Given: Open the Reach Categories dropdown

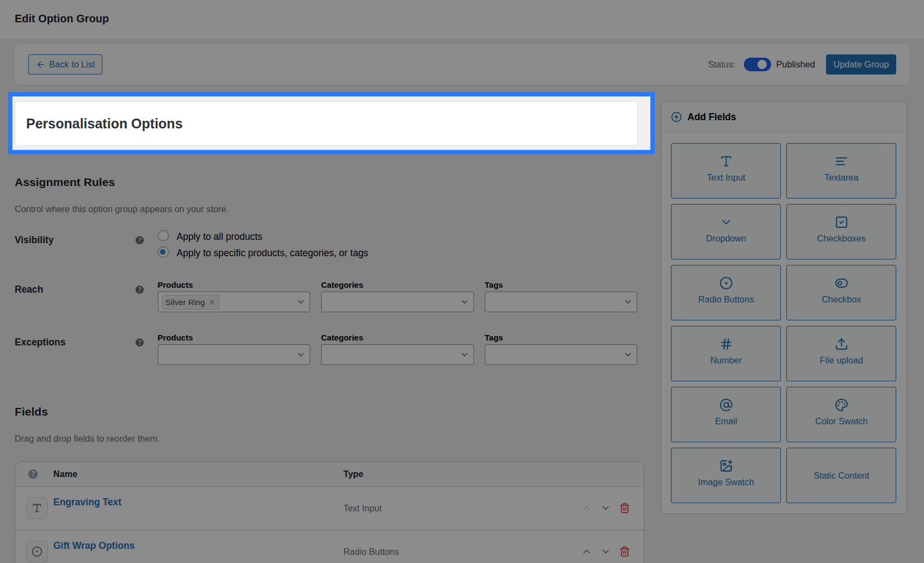Looking at the screenshot, I should 397,302.
